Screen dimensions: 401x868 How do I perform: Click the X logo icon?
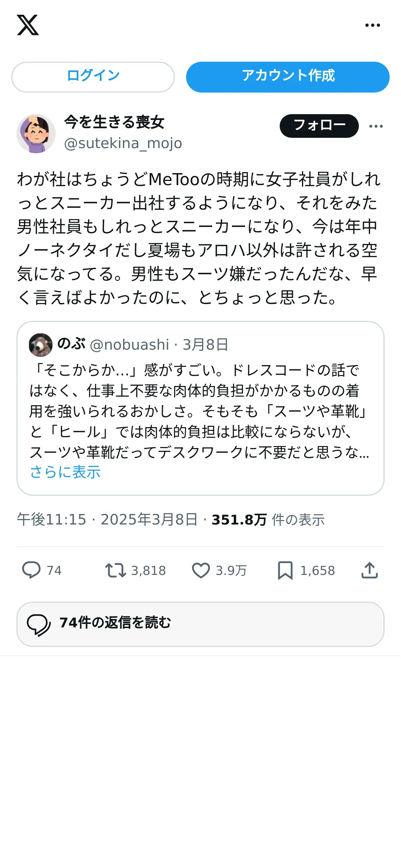(28, 25)
